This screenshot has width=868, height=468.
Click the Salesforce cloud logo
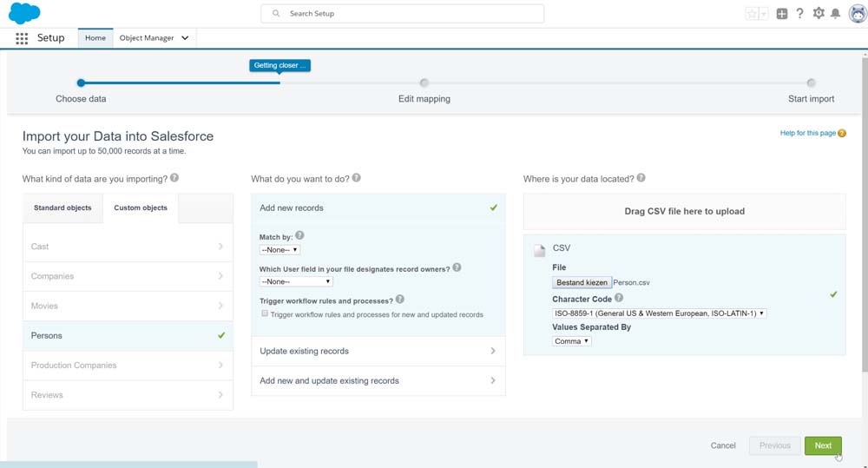point(24,13)
